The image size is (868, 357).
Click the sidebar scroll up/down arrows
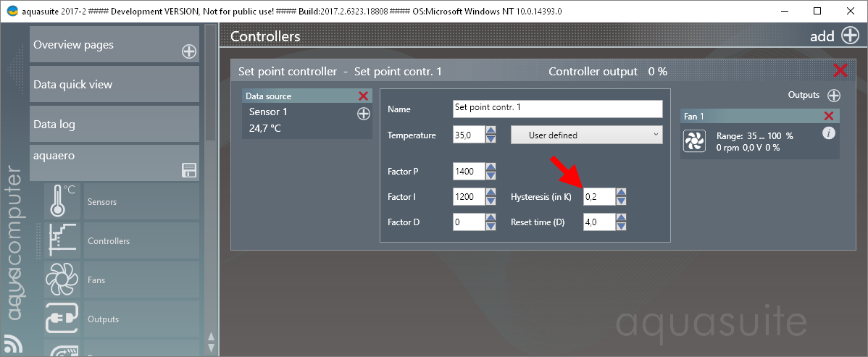point(210,342)
